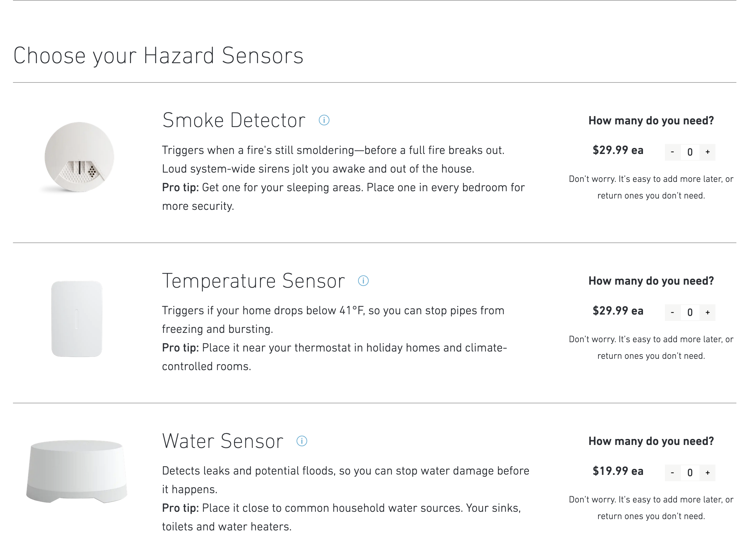Click the Water Sensor product image
Screen dimensions: 756x560
[77, 472]
